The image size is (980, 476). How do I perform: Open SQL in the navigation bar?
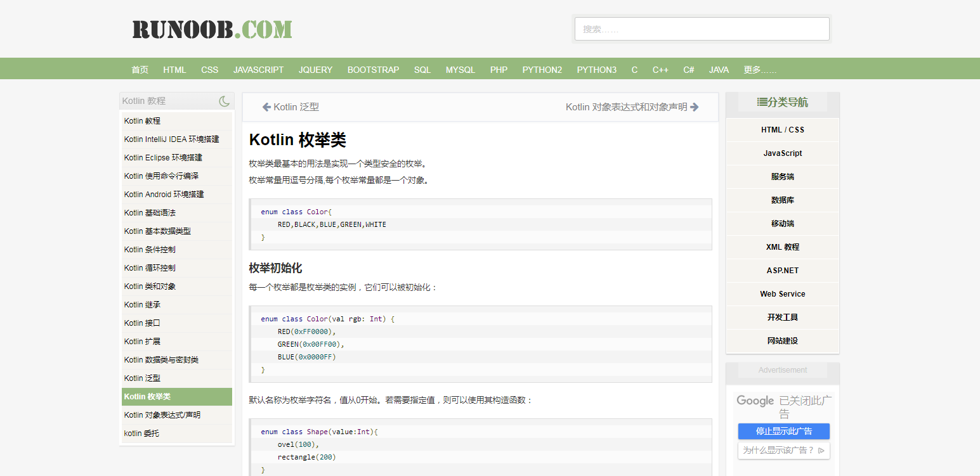[422, 70]
